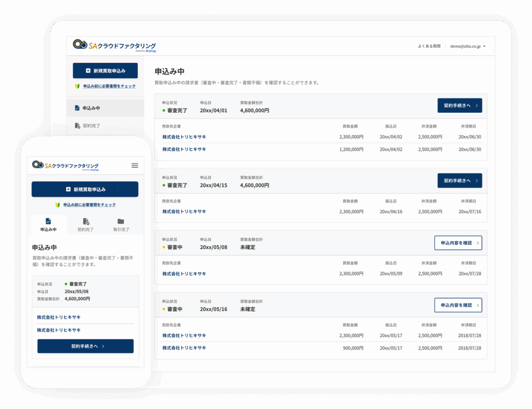Open 株式会社トリヒキサキ with 1,200,000円 amount
532x409 pixels.
click(184, 149)
